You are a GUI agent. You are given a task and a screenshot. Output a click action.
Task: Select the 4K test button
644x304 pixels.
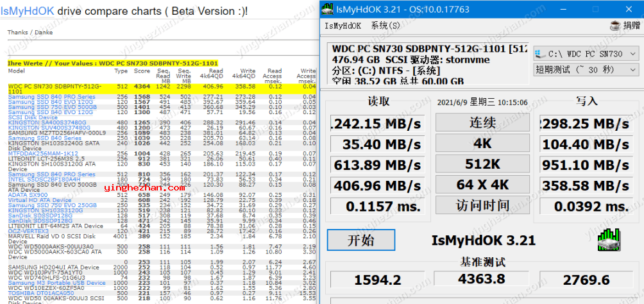(482, 144)
